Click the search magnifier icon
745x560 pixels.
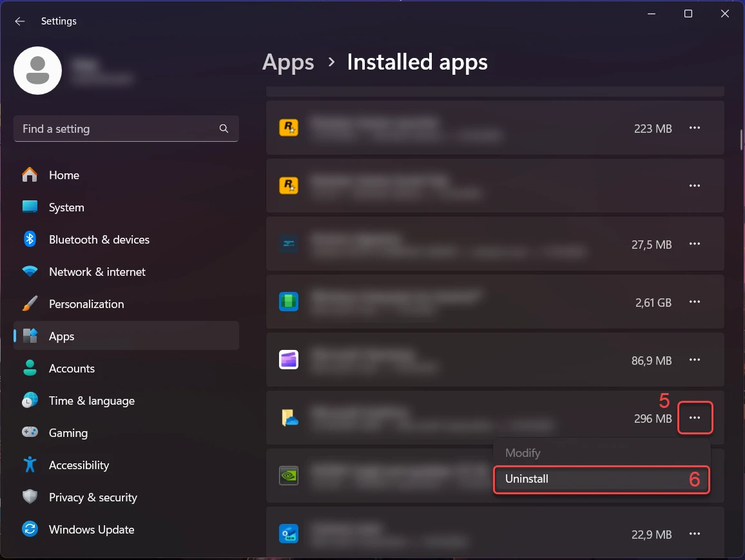tap(224, 129)
